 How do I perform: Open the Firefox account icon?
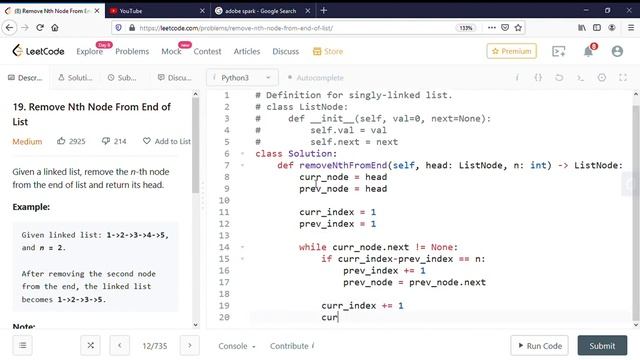coord(612,28)
